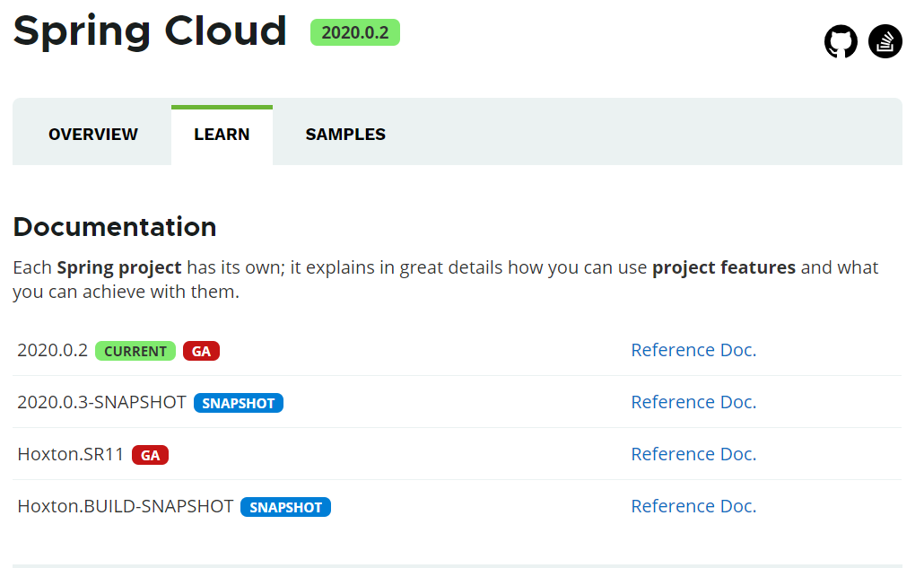Click the SNAPSHOT badge beside Hoxton.BUILD-SNAPSHOT
This screenshot has height=568, width=924.
pyautogui.click(x=285, y=507)
